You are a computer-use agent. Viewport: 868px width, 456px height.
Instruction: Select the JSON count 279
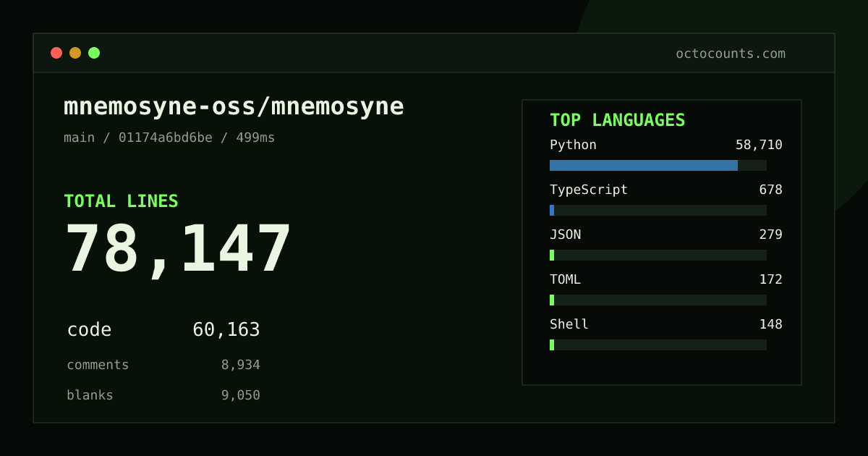click(x=770, y=235)
